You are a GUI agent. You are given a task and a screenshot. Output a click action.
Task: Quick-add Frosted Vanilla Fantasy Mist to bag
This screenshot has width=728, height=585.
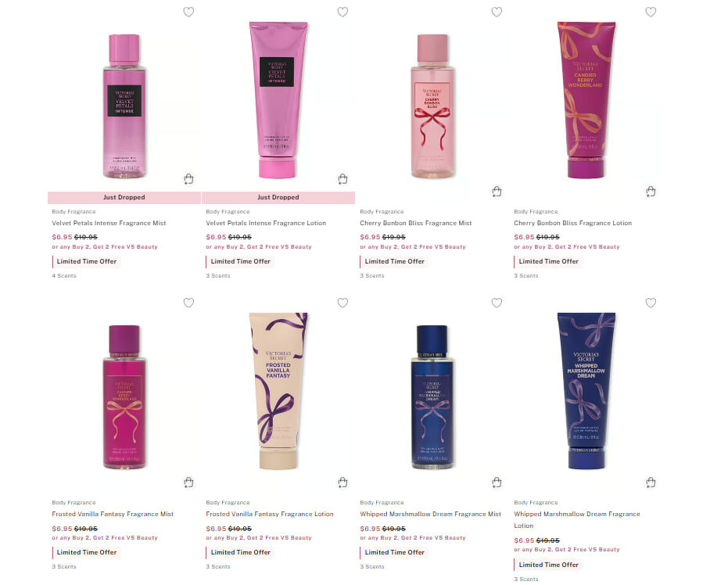(188, 483)
